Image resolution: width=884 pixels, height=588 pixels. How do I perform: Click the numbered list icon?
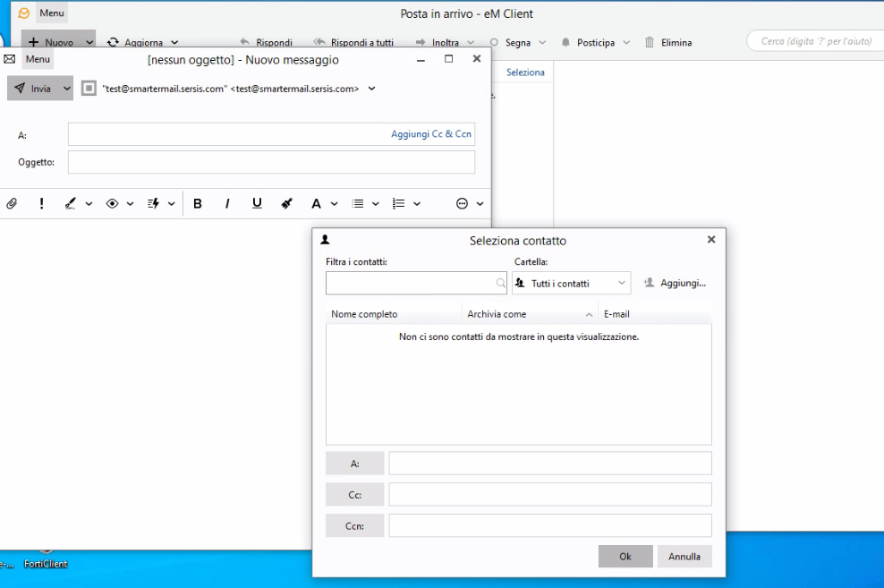(399, 204)
